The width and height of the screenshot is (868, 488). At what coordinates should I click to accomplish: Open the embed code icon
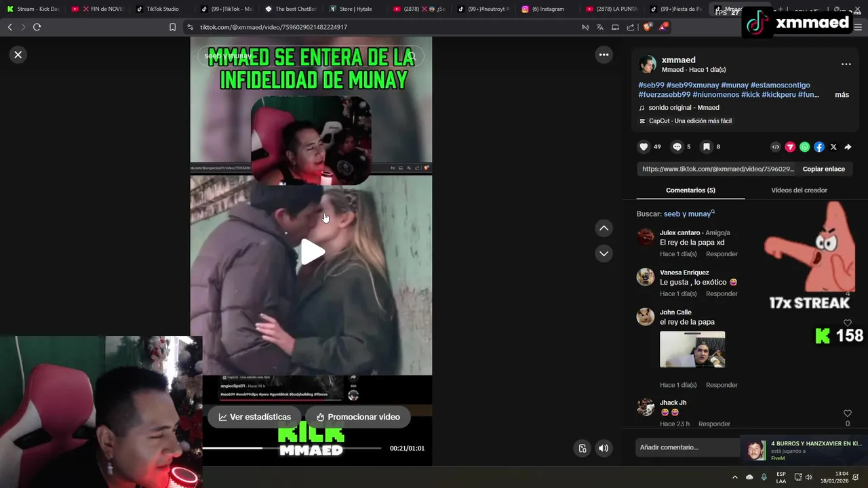point(776,146)
